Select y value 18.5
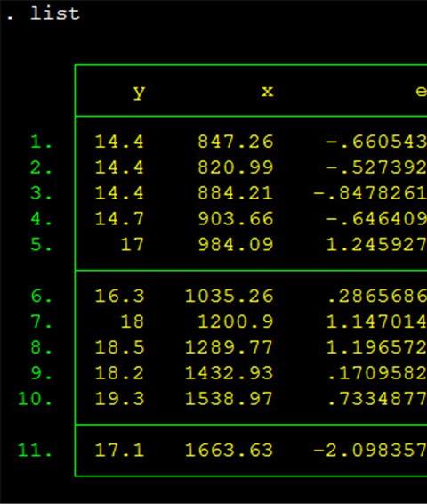Viewport: 427px width, 504px height. point(119,347)
